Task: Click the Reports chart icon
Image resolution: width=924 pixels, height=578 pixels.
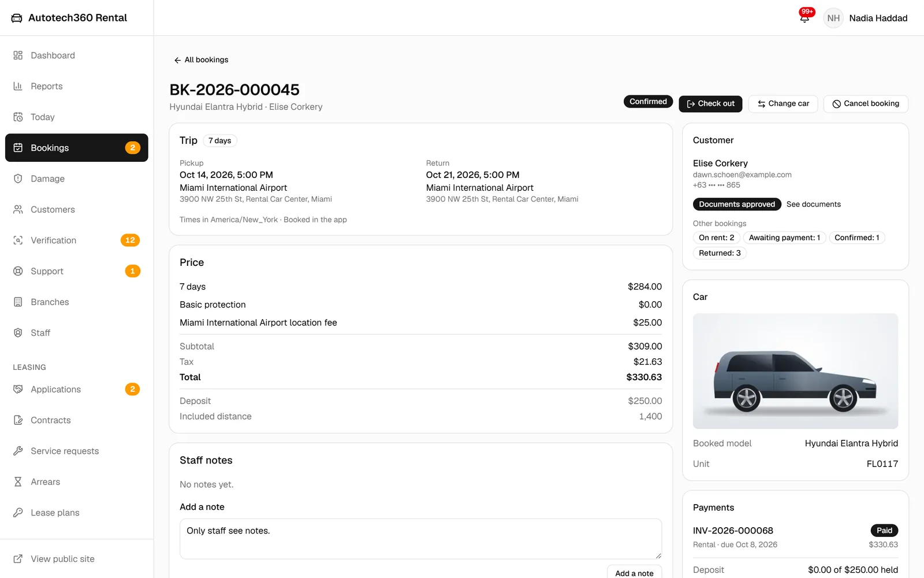Action: (18, 86)
